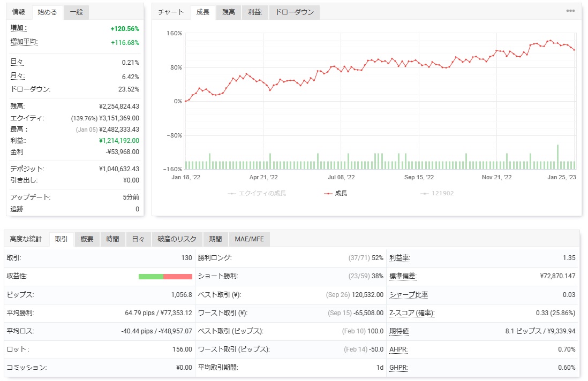The height and width of the screenshot is (381, 588).
Task: Click the 1d average trade length value
Action: (x=380, y=368)
